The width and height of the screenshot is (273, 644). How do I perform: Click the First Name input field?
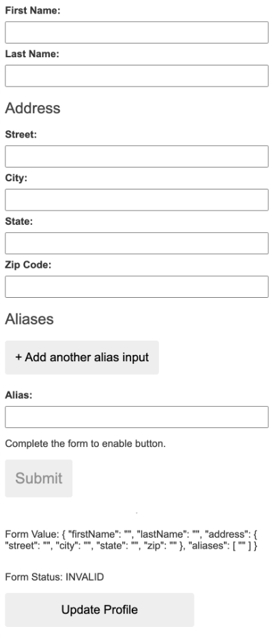click(x=136, y=33)
